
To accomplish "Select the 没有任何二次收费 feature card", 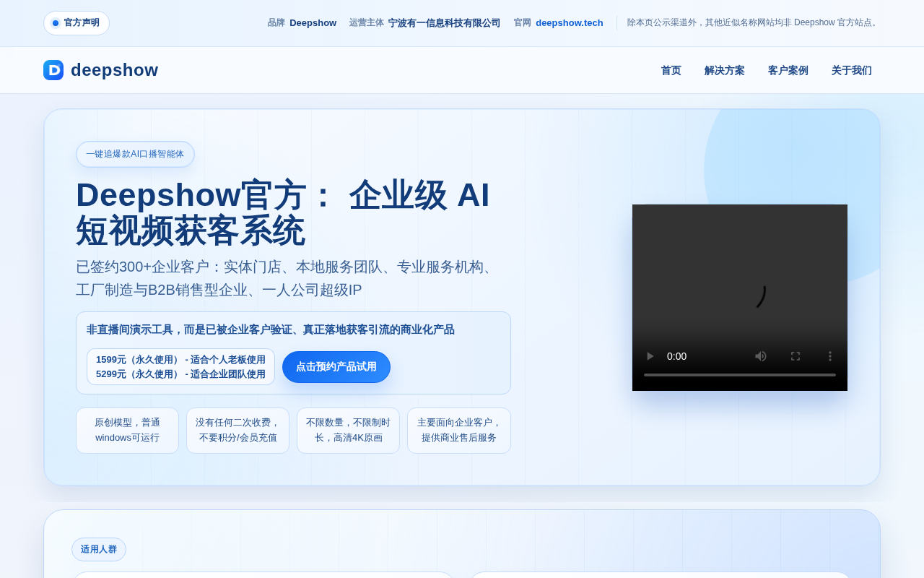I will pos(237,431).
